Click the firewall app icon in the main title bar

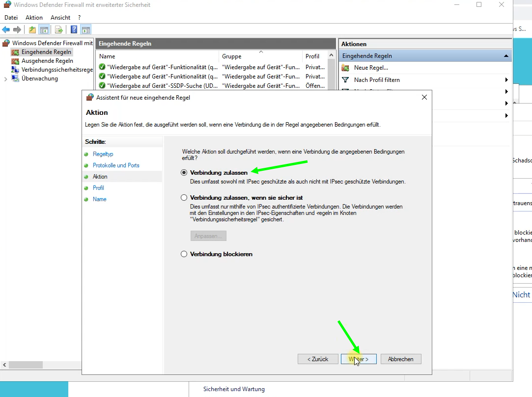(7, 5)
